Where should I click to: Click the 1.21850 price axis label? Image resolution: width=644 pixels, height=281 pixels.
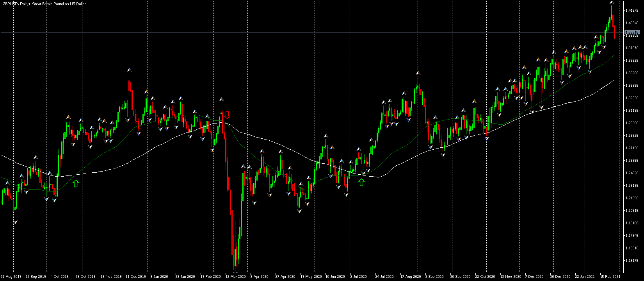[x=632, y=198]
